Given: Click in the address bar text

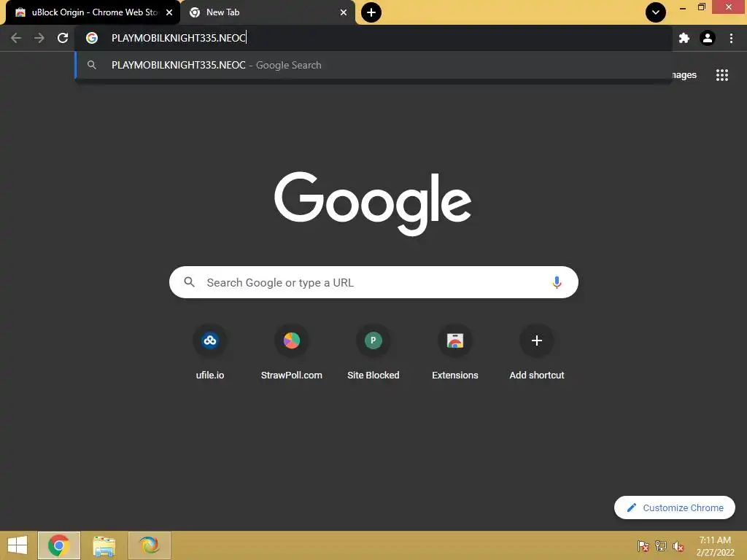Looking at the screenshot, I should [179, 38].
